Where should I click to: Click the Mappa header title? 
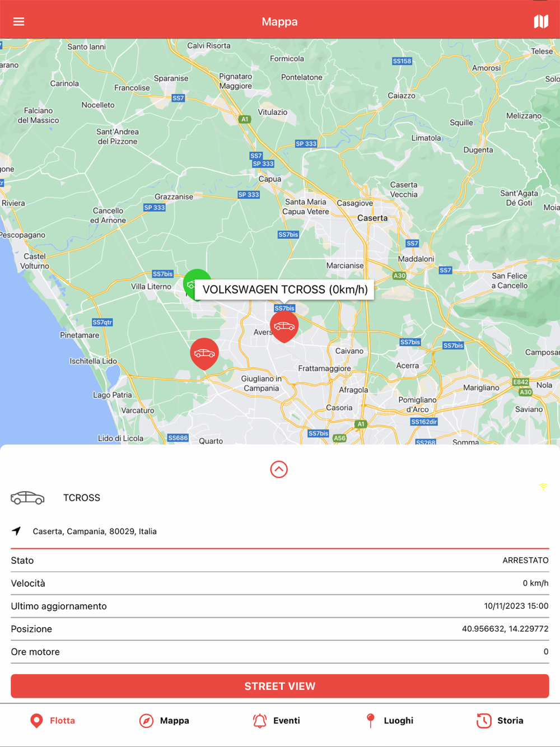coord(279,22)
